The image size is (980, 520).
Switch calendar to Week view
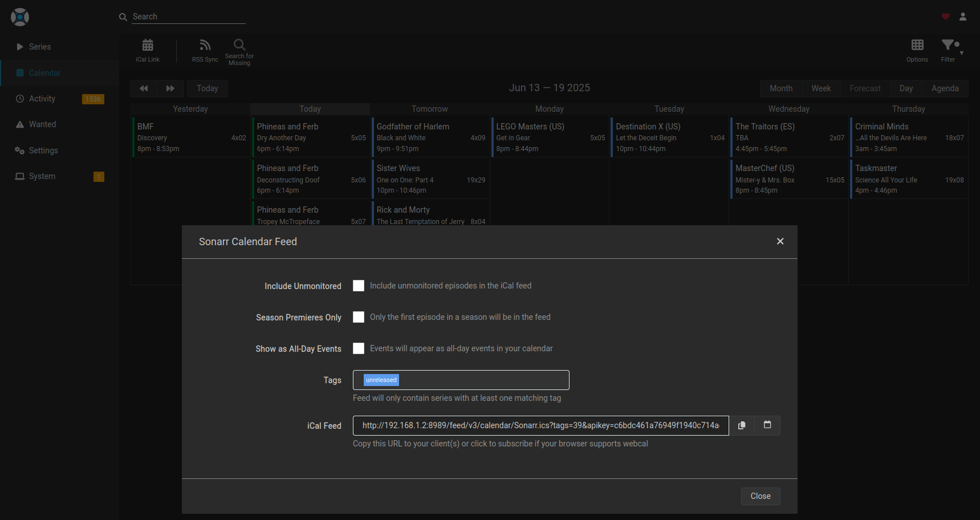[821, 88]
